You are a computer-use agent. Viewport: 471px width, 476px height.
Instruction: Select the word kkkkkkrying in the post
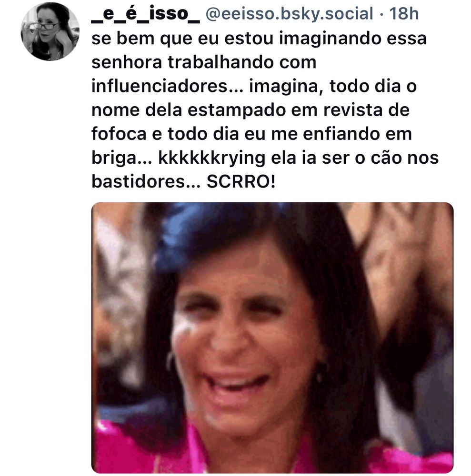tap(211, 159)
